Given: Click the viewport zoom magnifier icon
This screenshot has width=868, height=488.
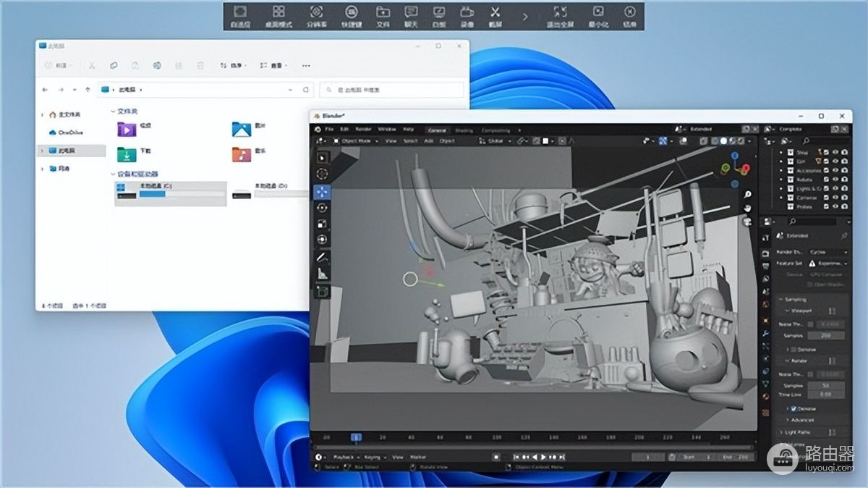Looking at the screenshot, I should coord(747,195).
